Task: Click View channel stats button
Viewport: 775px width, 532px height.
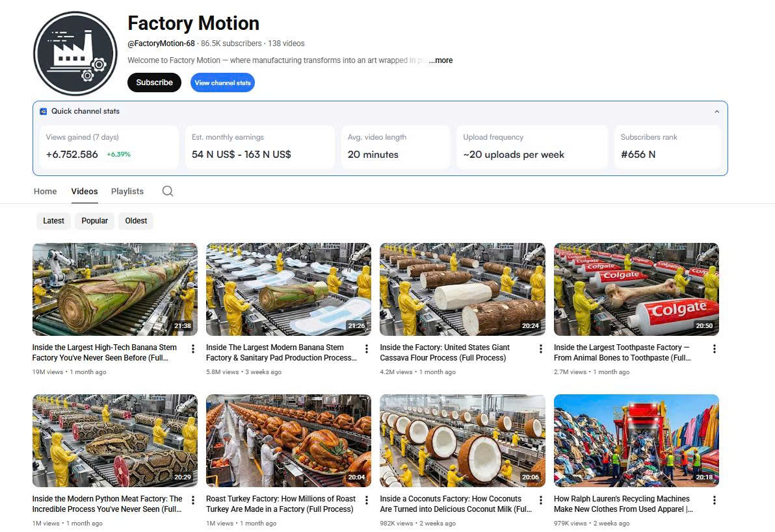Action: coord(222,82)
